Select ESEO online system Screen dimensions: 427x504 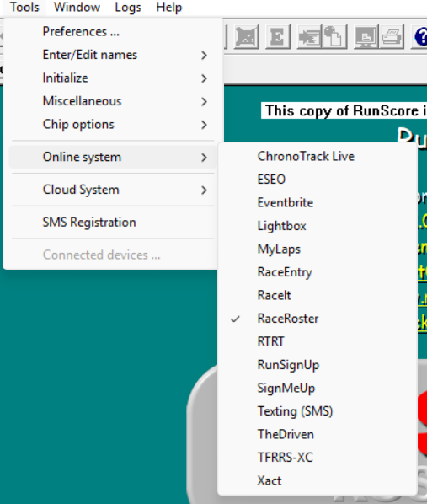pos(318,180)
